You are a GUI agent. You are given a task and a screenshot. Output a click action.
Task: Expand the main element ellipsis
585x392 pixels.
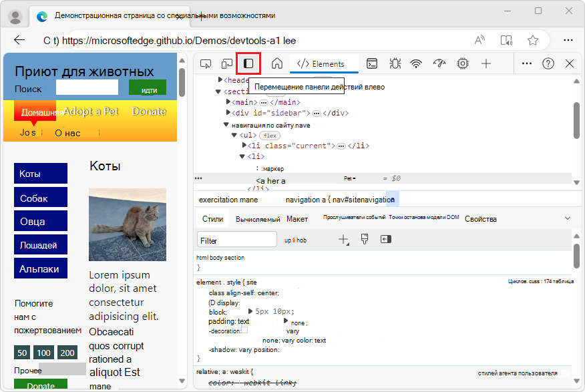click(264, 103)
